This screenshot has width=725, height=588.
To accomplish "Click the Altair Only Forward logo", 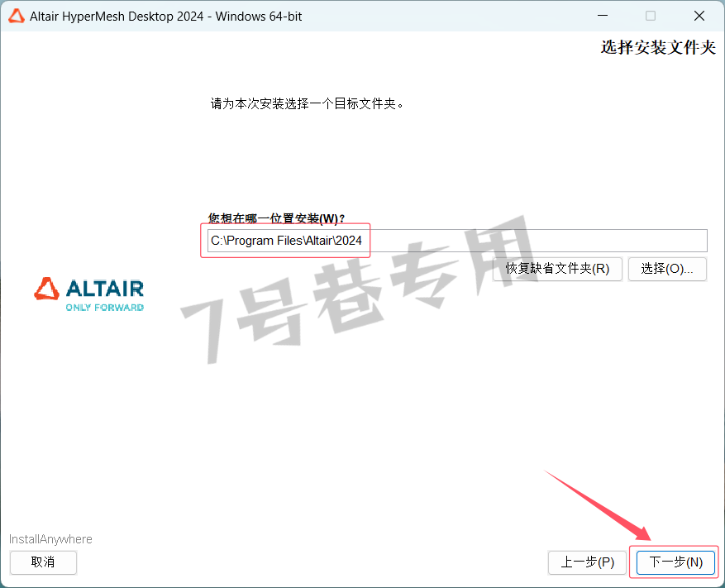I will pyautogui.click(x=88, y=294).
